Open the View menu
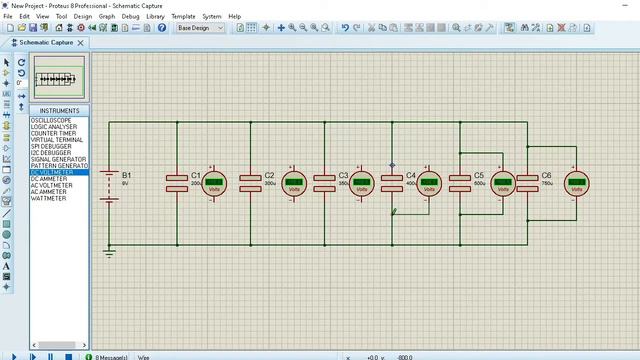The image size is (640, 360). click(x=42, y=16)
